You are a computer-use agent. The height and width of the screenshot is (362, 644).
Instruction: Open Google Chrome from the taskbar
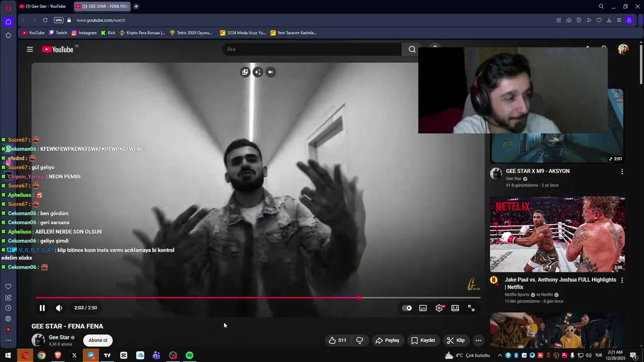(41, 355)
